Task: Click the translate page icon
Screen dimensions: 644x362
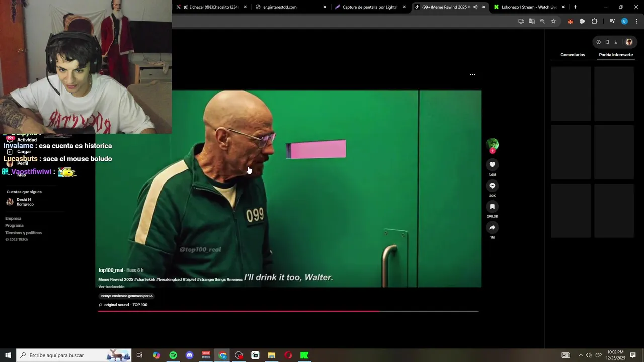Action: click(x=532, y=21)
